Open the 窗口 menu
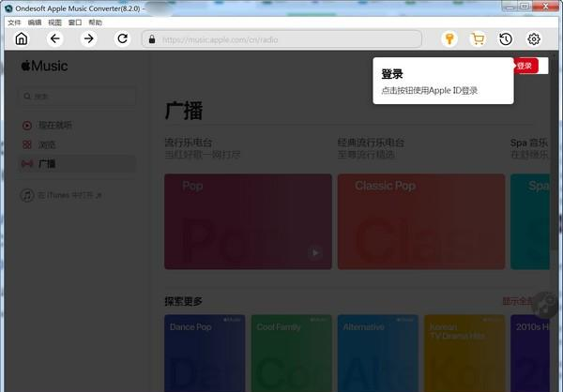The image size is (563, 392). (x=75, y=23)
